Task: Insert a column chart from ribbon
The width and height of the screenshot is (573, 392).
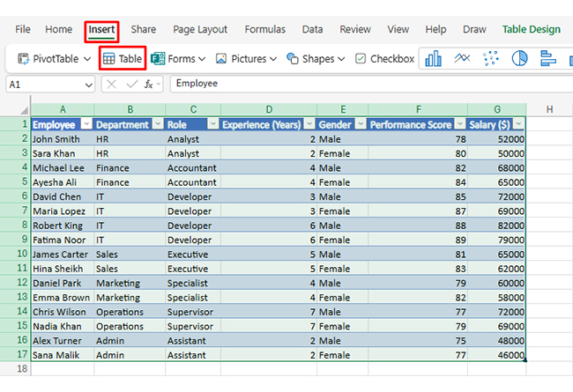Action: click(433, 59)
